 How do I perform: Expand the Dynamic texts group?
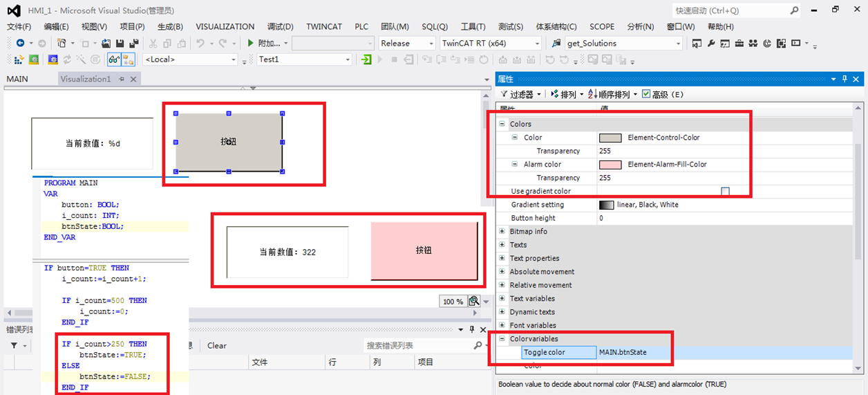[502, 312]
